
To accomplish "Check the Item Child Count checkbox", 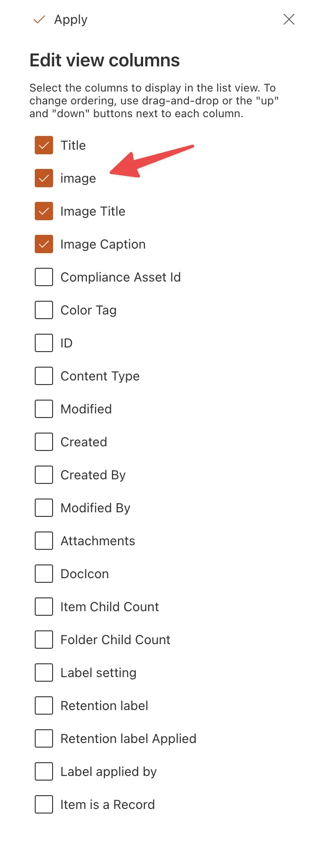I will click(x=44, y=607).
